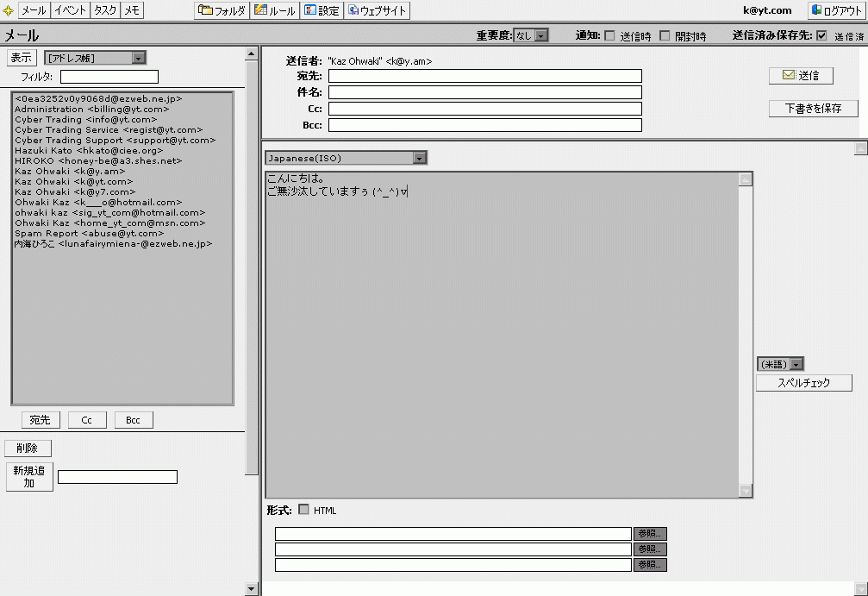The height and width of the screenshot is (596, 868).
Task: Switch to the Event (イベント) tab
Action: [x=70, y=11]
